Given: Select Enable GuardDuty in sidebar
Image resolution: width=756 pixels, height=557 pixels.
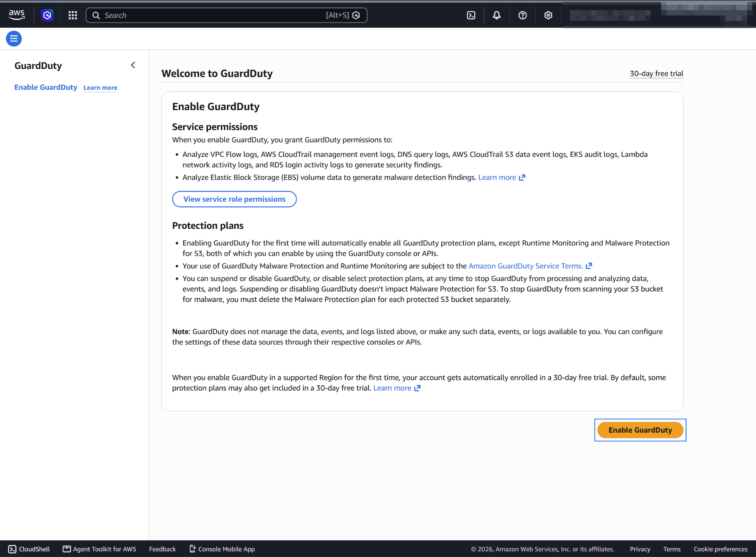Looking at the screenshot, I should tap(46, 87).
